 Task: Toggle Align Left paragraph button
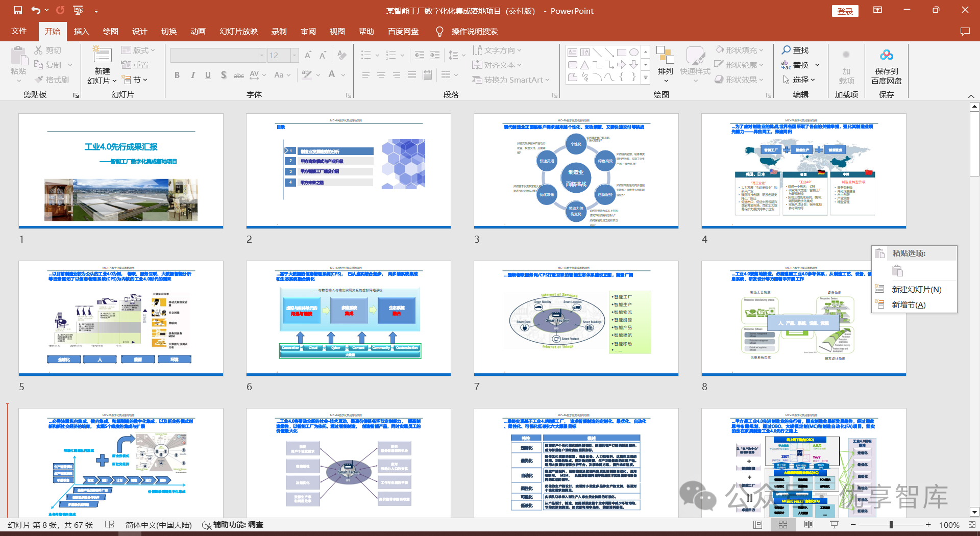point(365,75)
